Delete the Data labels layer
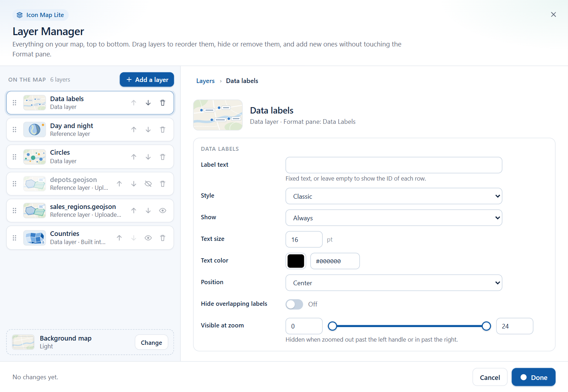Image resolution: width=568 pixels, height=392 pixels. tap(163, 103)
